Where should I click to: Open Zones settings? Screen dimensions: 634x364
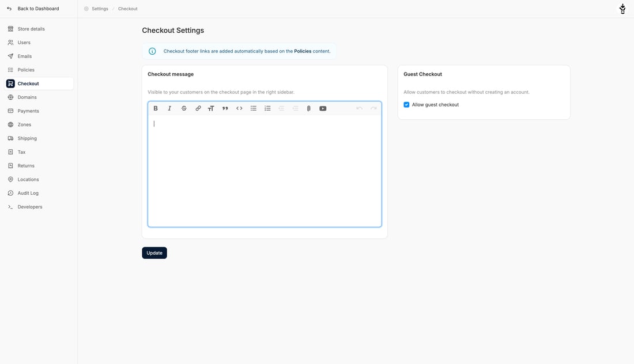click(39, 125)
